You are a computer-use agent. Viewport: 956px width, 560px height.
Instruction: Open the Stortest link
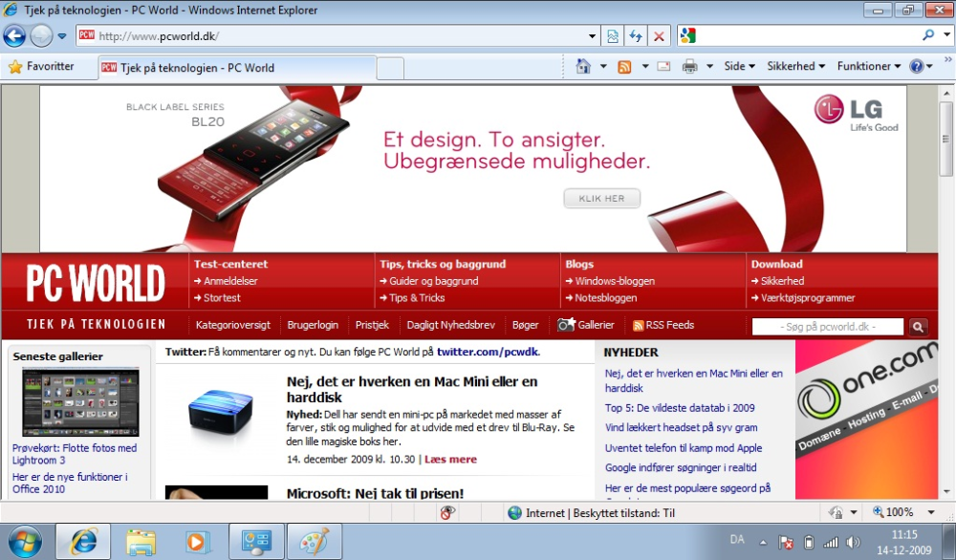(x=222, y=298)
